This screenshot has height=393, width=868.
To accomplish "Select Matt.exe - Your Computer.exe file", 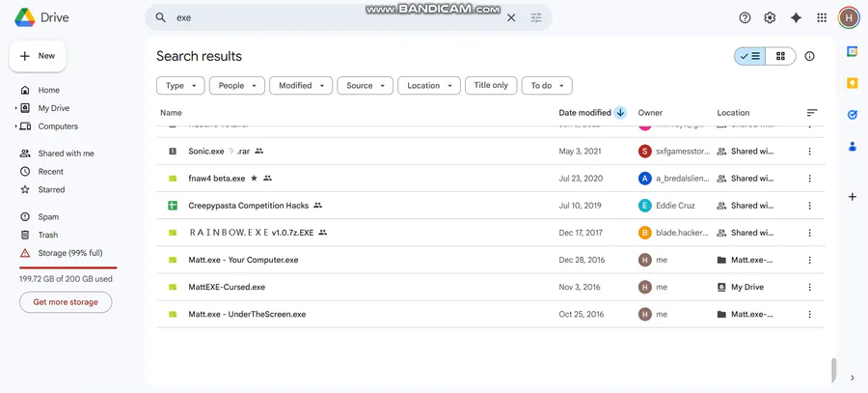I will (x=491, y=260).
